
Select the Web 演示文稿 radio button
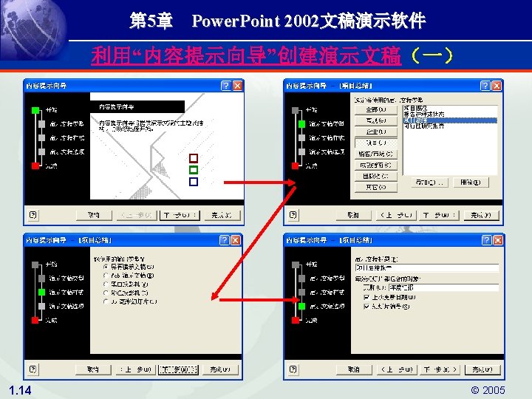[106, 276]
